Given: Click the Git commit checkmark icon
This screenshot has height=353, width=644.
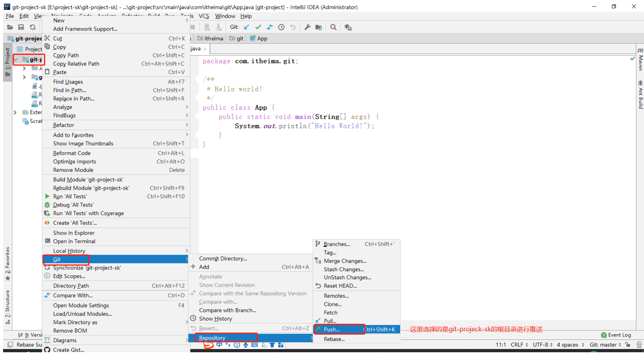Looking at the screenshot, I should tap(258, 27).
